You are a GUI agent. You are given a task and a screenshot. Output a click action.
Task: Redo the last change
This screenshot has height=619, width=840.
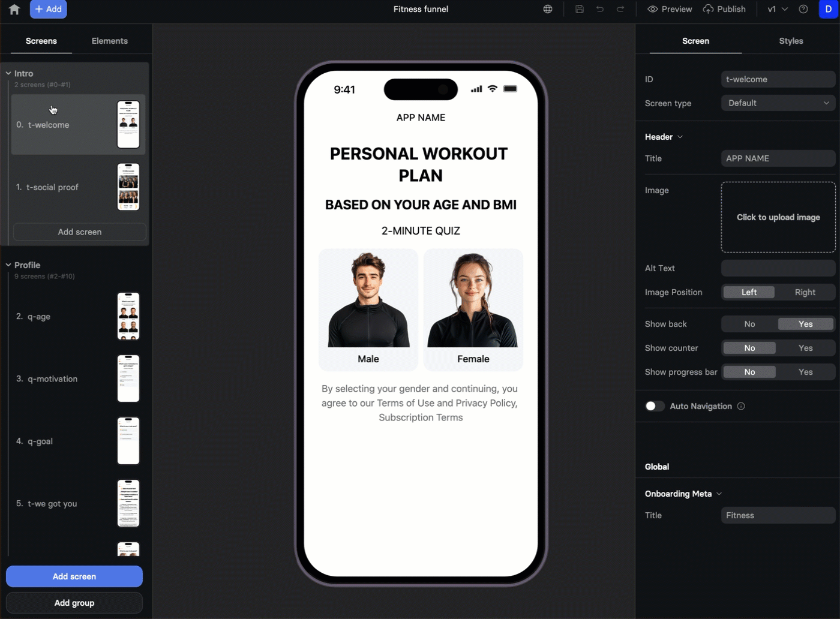620,9
